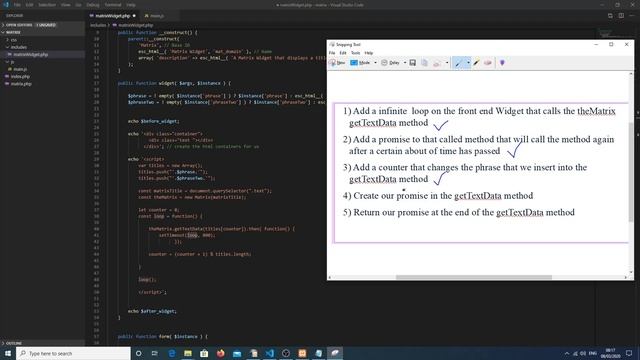Save the snip with the floppy icon
The width and height of the screenshot is (640, 360).
tap(413, 63)
